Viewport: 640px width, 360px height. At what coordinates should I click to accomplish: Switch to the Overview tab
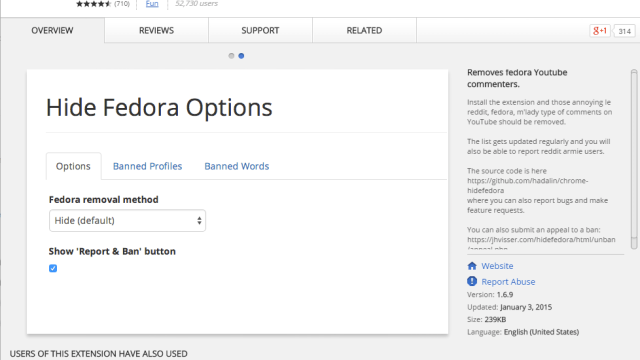point(52,31)
